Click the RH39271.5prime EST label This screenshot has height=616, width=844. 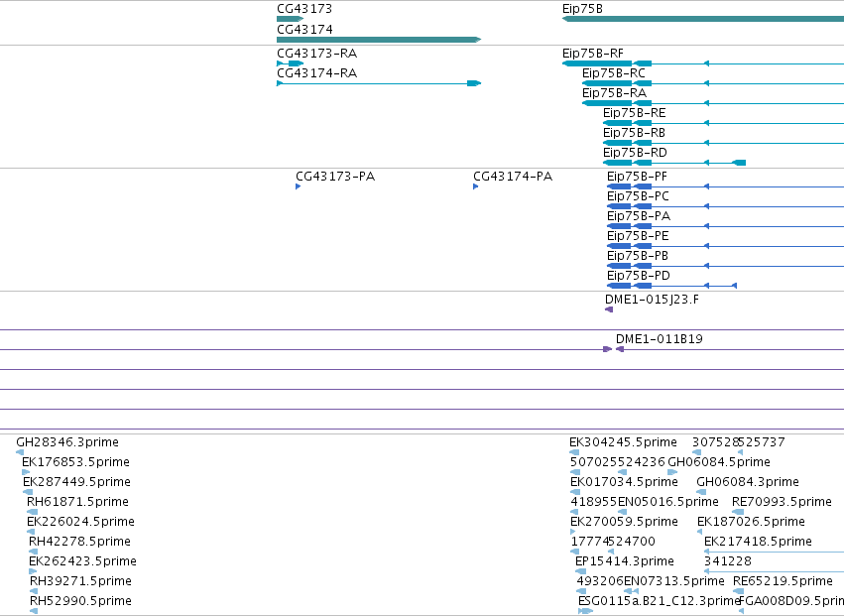(x=80, y=581)
